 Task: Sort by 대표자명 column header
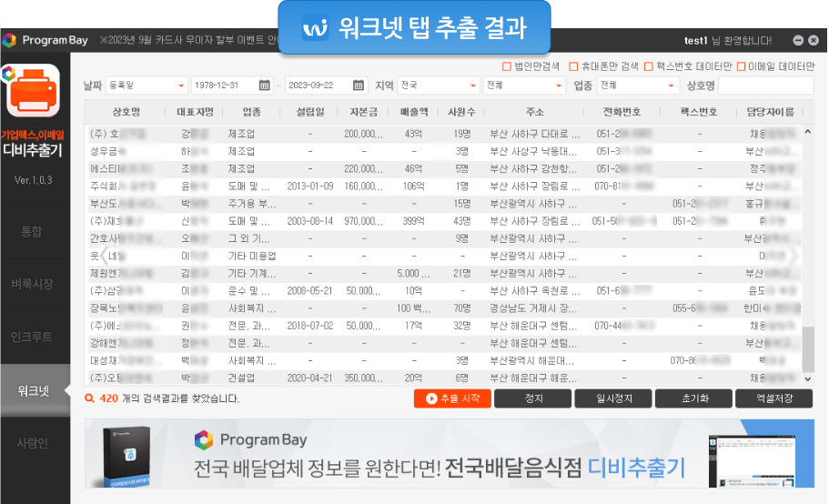coord(195,112)
